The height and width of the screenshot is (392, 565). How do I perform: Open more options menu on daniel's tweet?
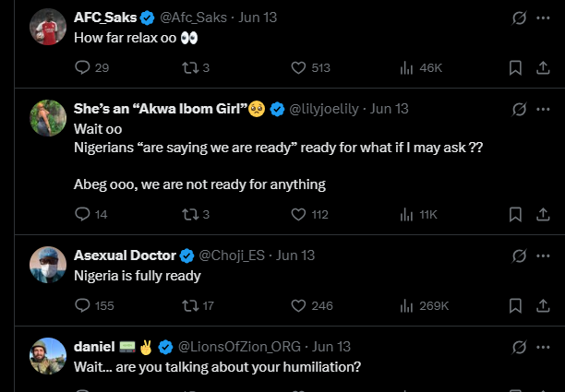point(543,347)
